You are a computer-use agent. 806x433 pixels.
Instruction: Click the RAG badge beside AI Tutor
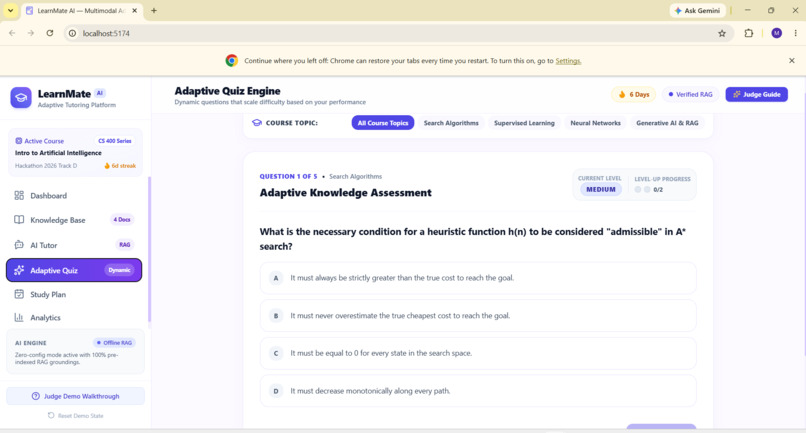click(x=124, y=245)
